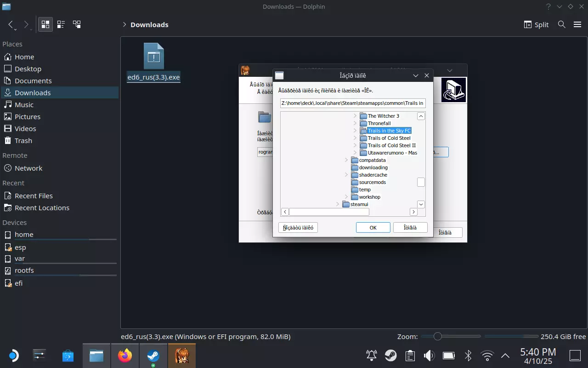This screenshot has width=588, height=368.
Task: Open Steam from the taskbar
Action: [x=153, y=356]
